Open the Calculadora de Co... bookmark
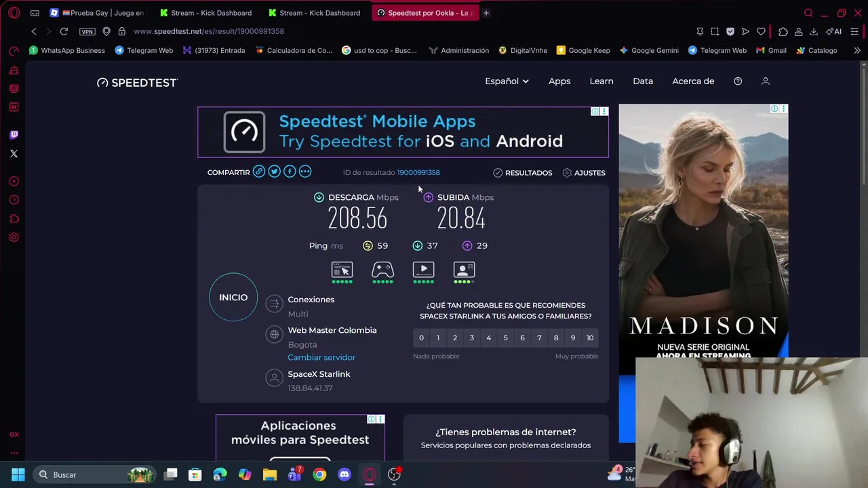Viewport: 868px width, 488px height. (x=293, y=50)
